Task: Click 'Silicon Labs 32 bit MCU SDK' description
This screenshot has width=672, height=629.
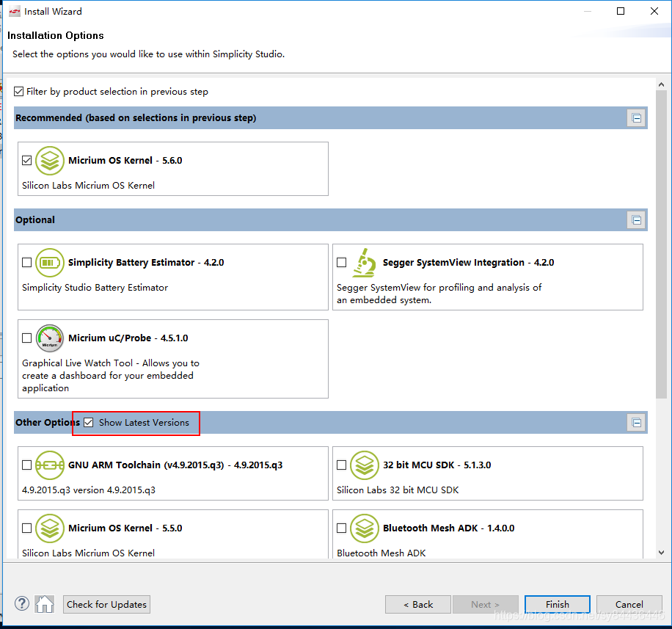Action: point(398,490)
